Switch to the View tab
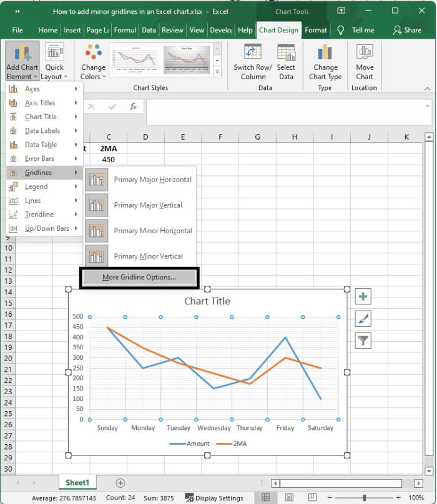Viewport: 437px width, 504px height. (197, 30)
